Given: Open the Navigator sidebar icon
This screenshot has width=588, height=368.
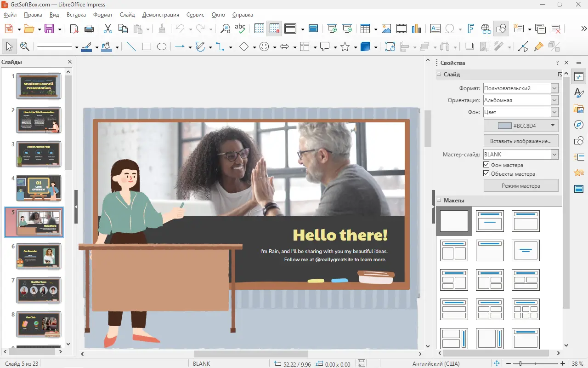Looking at the screenshot, I should tap(579, 125).
